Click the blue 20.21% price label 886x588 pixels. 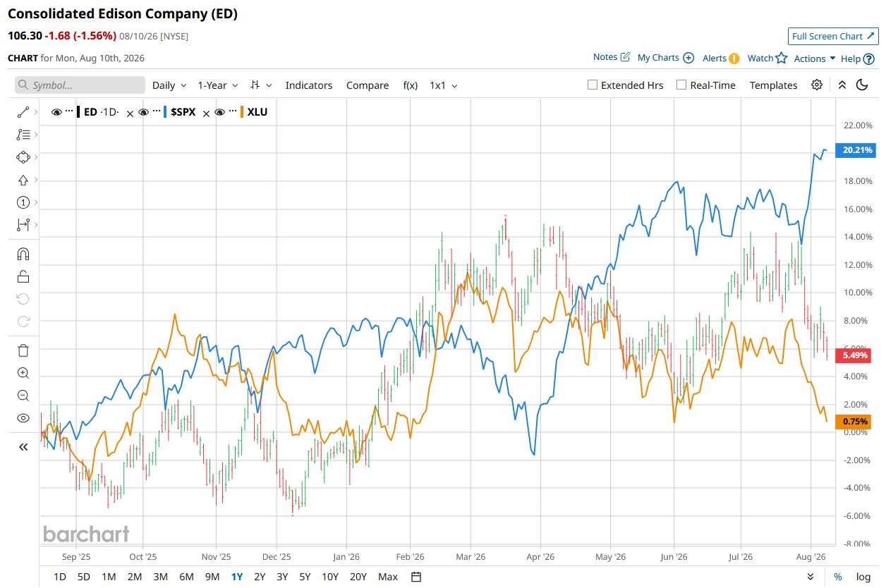tap(855, 150)
